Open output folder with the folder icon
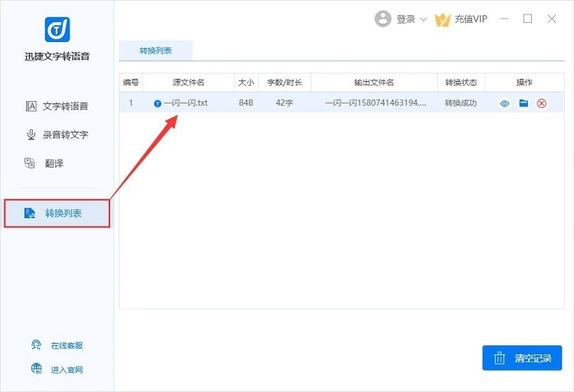 [x=523, y=103]
